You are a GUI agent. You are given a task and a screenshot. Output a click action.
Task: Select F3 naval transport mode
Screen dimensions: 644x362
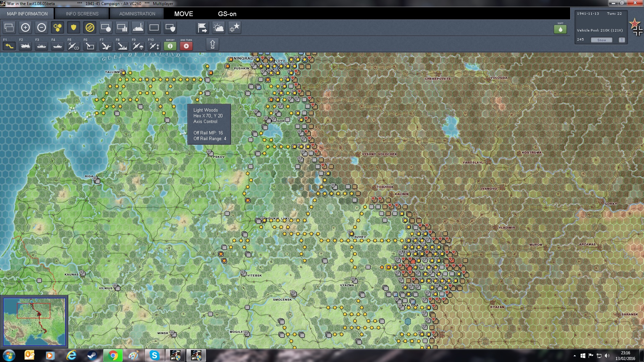[42, 46]
